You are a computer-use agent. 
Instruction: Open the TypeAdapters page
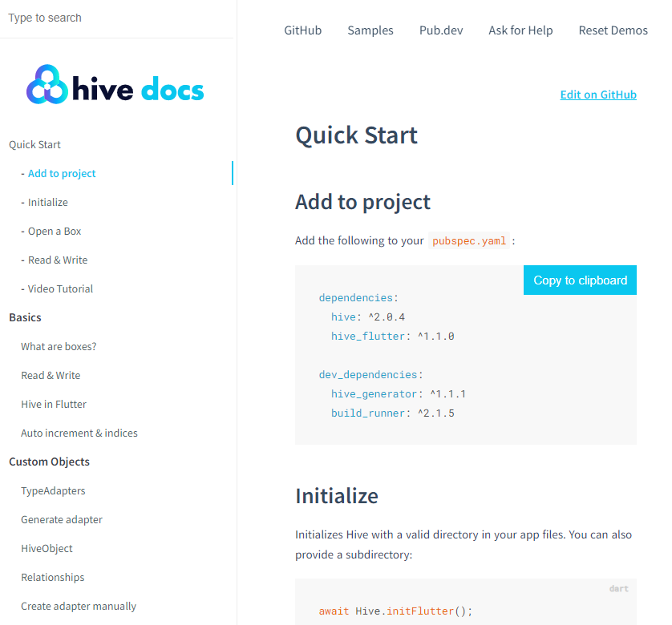pyautogui.click(x=53, y=491)
